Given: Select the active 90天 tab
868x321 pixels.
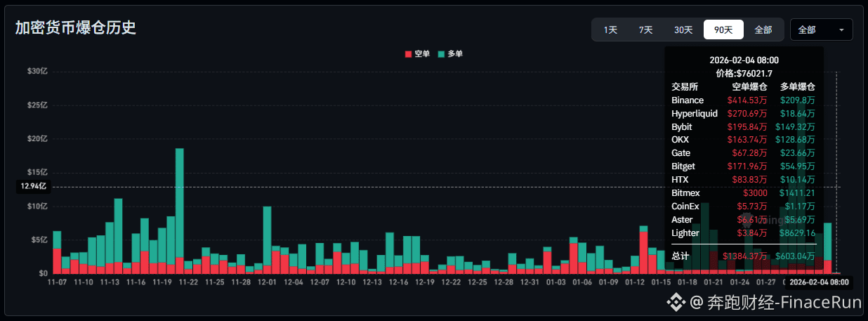Looking at the screenshot, I should pos(723,30).
